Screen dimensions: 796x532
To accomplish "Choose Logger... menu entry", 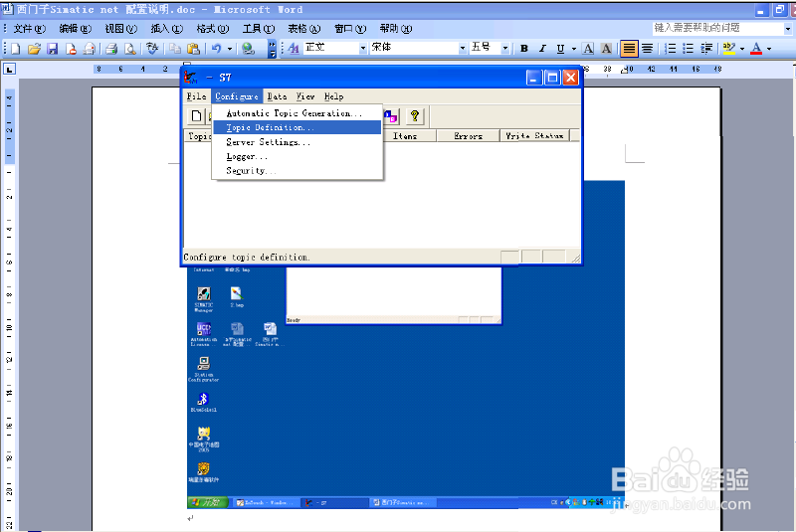I will click(297, 157).
